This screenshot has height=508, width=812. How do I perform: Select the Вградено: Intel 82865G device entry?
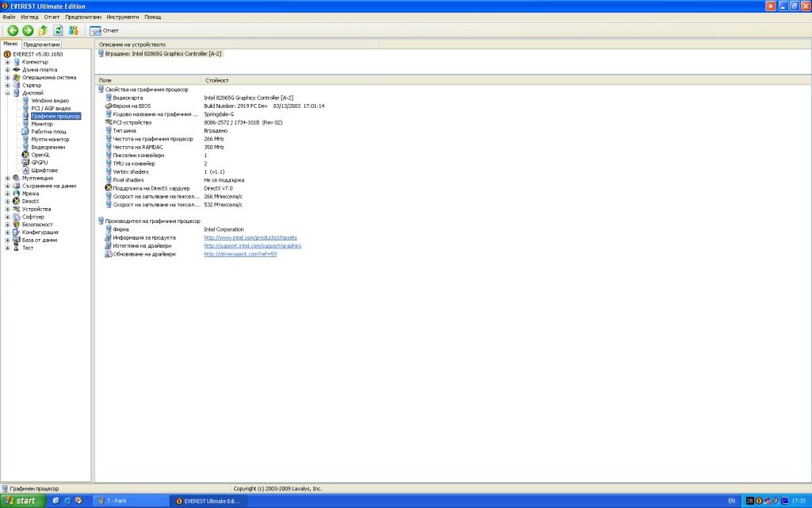160,54
